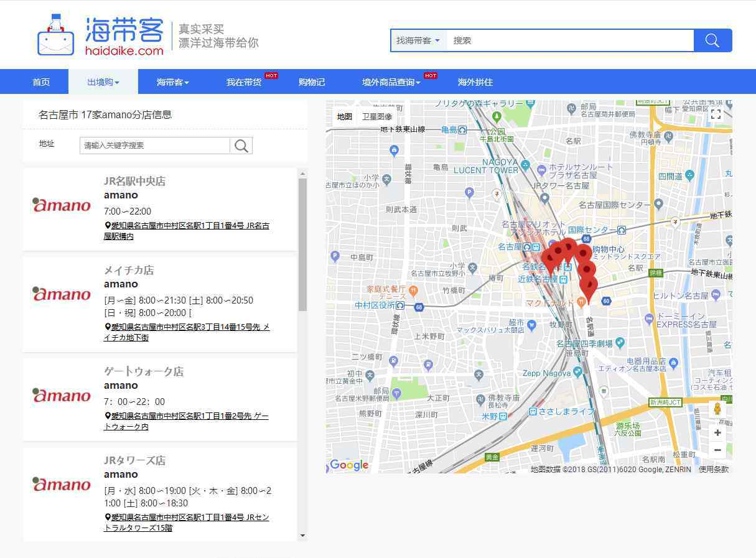
Task: Open the 我在带货 page
Action: [x=244, y=82]
